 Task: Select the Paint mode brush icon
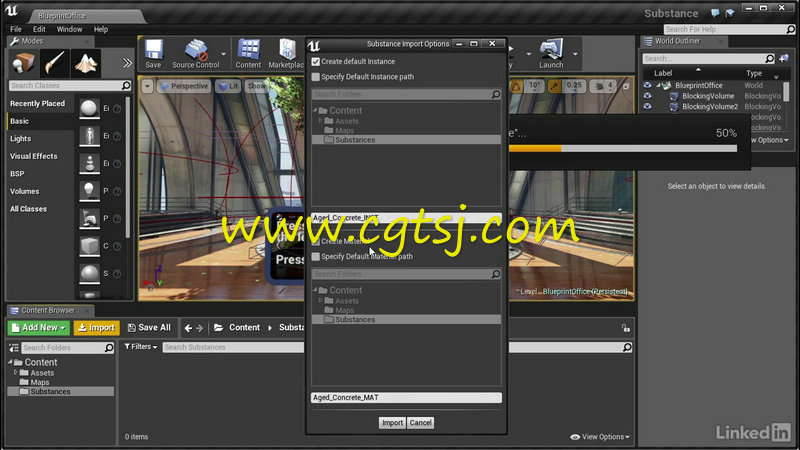[54, 63]
